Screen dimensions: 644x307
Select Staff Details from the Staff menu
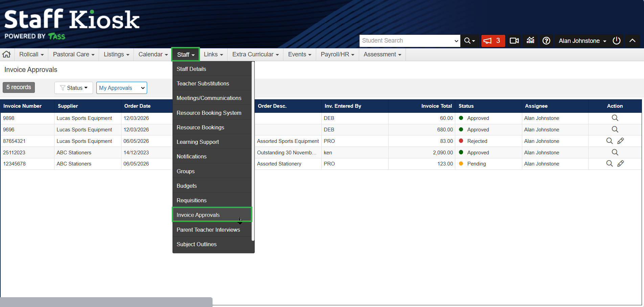click(212, 69)
